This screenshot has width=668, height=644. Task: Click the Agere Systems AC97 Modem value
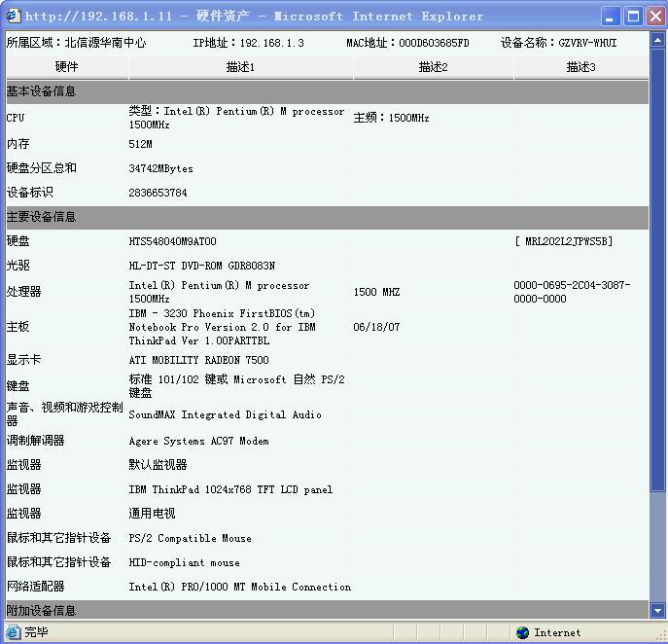point(199,441)
